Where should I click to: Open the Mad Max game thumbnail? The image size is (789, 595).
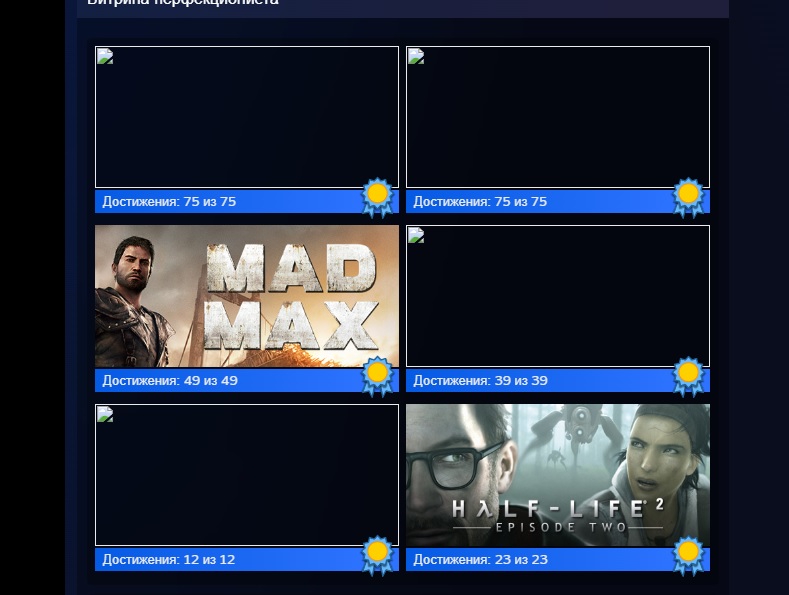click(x=247, y=296)
